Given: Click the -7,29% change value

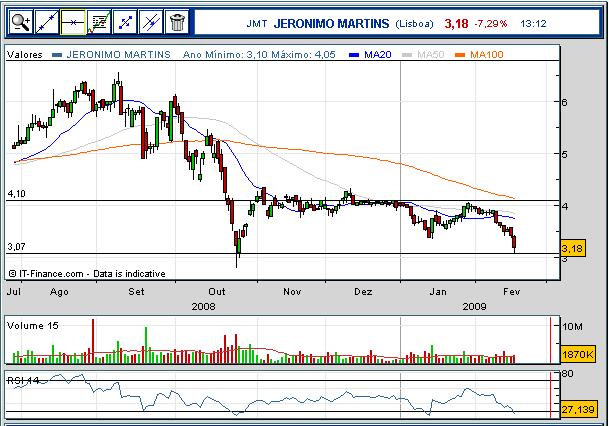Looking at the screenshot, I should point(491,24).
